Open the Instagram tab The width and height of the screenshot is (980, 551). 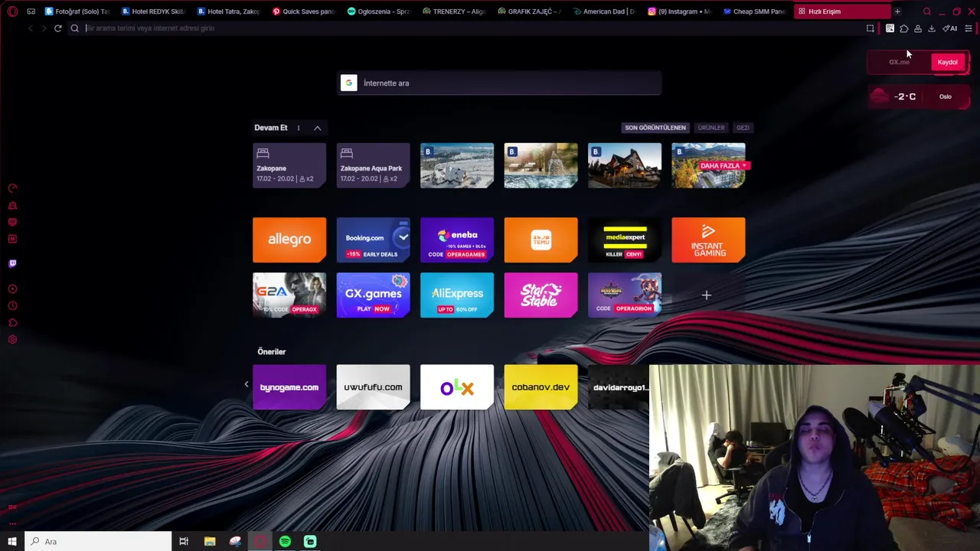point(679,11)
